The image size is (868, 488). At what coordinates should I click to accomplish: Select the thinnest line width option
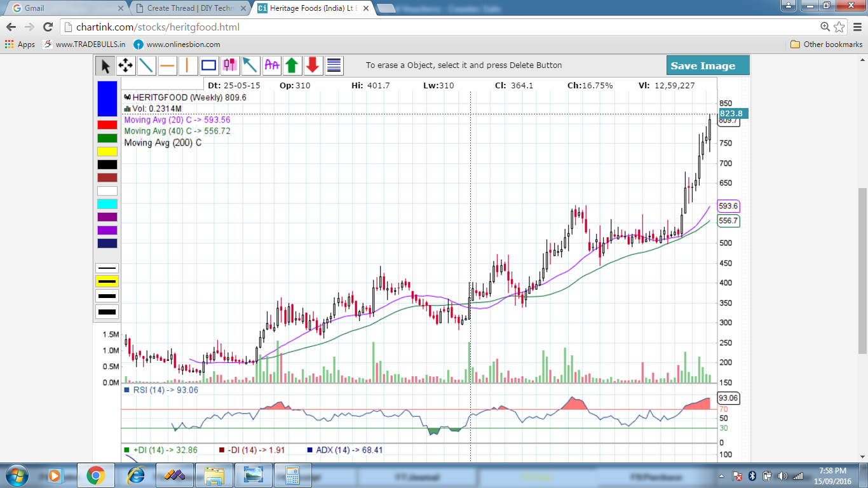coord(107,268)
